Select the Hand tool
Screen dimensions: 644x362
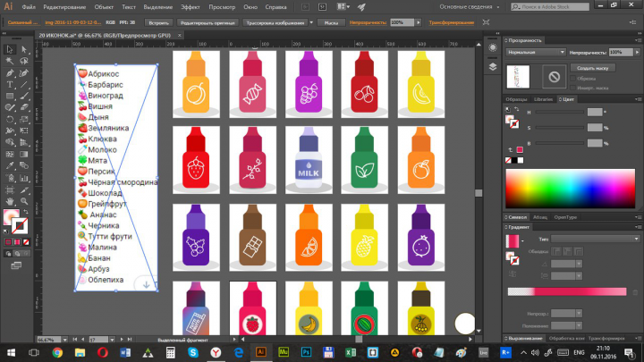coord(10,201)
